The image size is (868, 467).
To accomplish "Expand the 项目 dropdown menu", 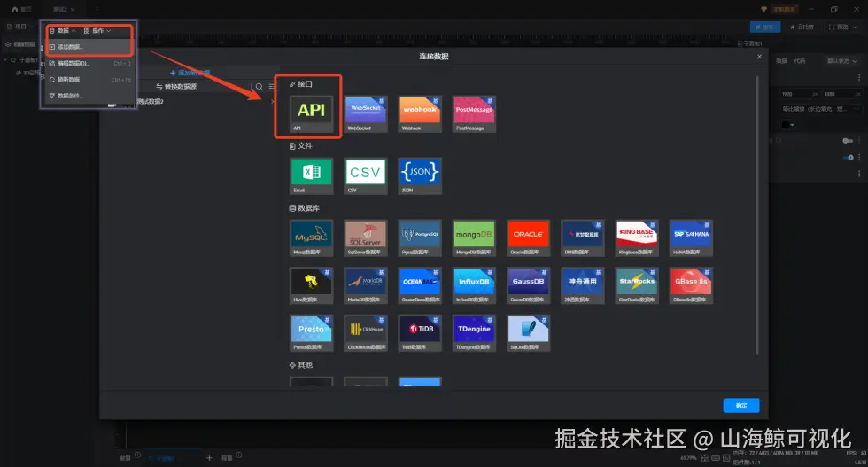I will coord(19,27).
